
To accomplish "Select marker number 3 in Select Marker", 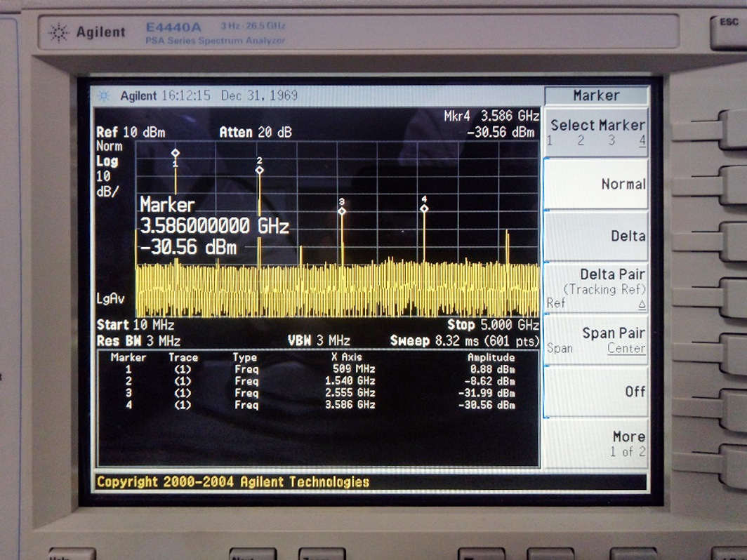I will tap(612, 140).
